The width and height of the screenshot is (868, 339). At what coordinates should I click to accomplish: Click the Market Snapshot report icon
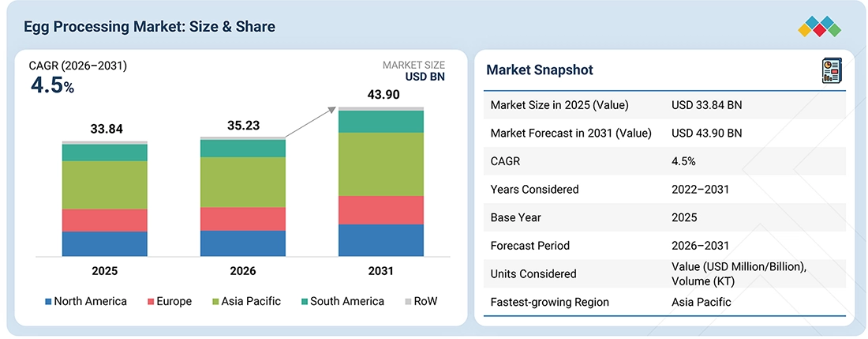(x=832, y=71)
